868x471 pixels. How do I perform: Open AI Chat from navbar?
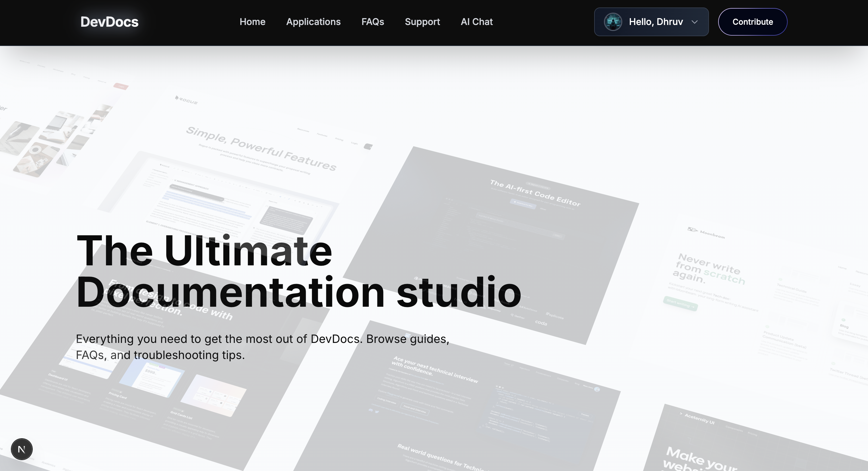476,22
